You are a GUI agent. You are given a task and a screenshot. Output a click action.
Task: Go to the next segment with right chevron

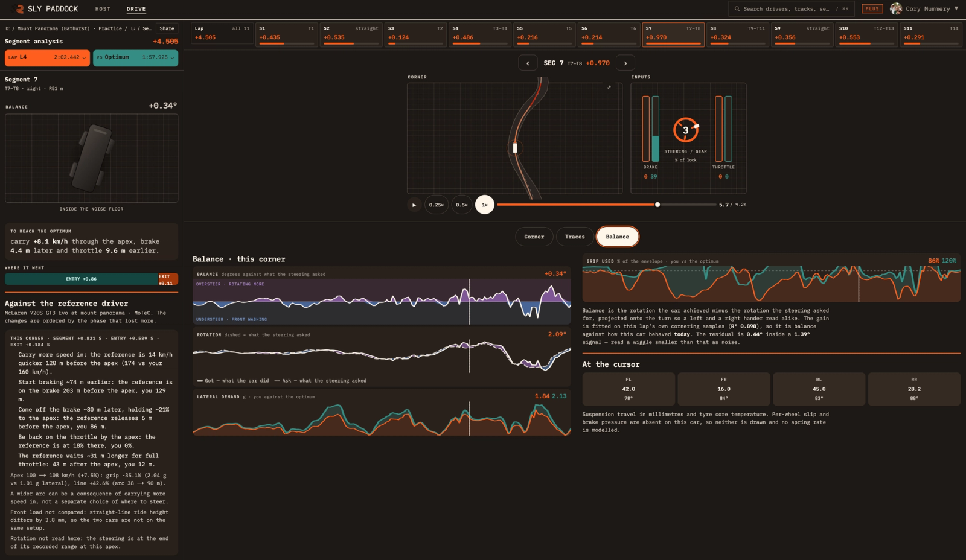pyautogui.click(x=625, y=63)
